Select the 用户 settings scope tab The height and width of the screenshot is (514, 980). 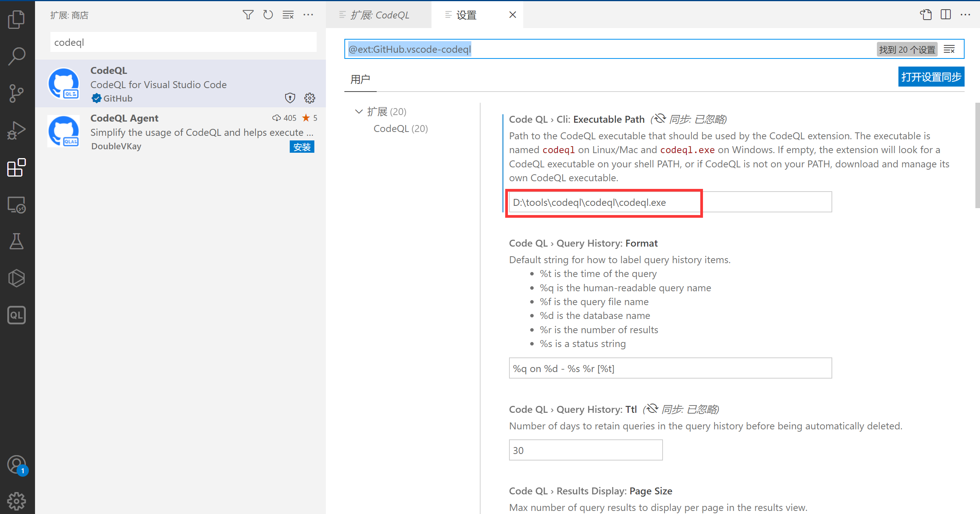tap(360, 79)
